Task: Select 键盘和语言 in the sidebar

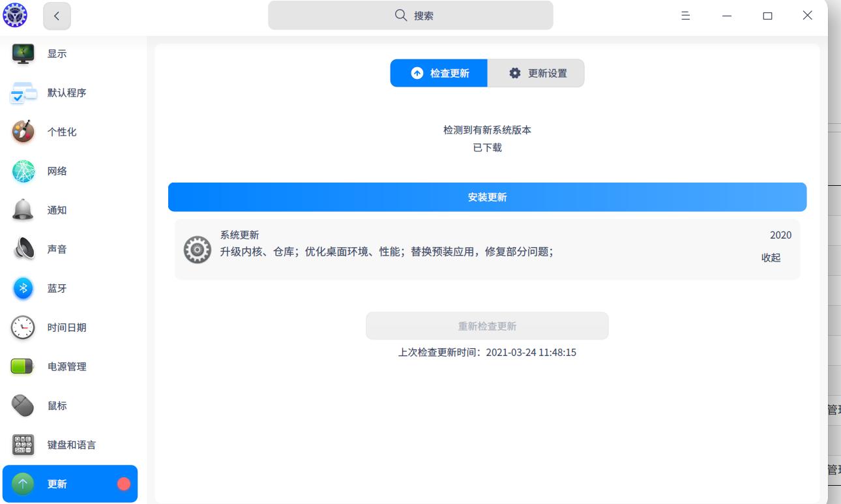Action: click(70, 445)
